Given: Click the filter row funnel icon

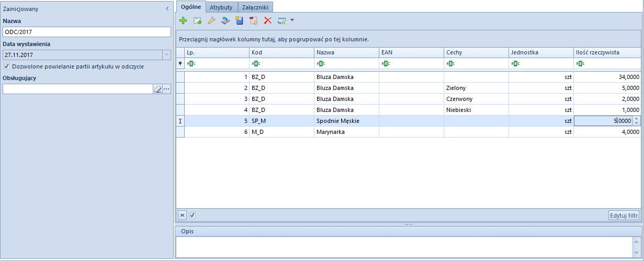Looking at the screenshot, I should [x=180, y=63].
